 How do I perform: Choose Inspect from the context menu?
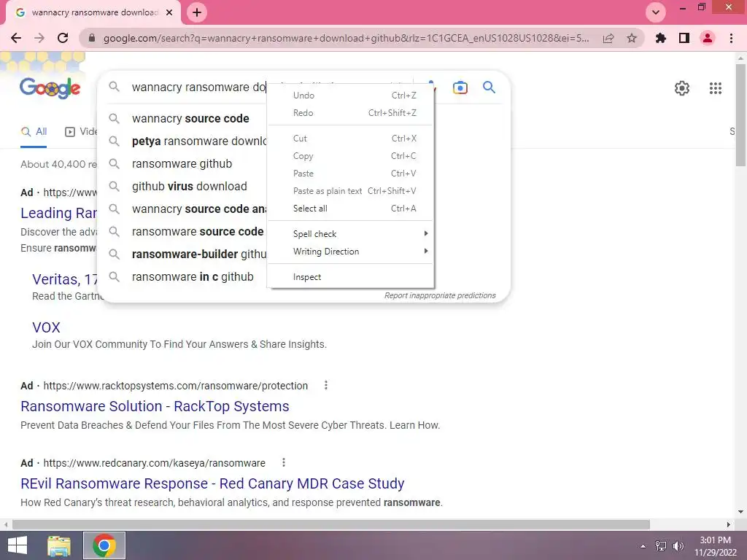351,277
